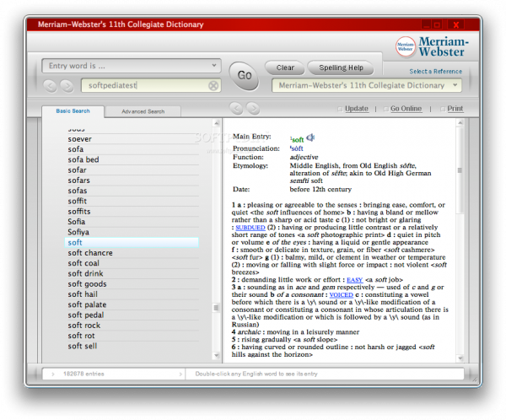506x420 pixels.
Task: Select 'soft pedal' in the word list
Action: [x=132, y=315]
